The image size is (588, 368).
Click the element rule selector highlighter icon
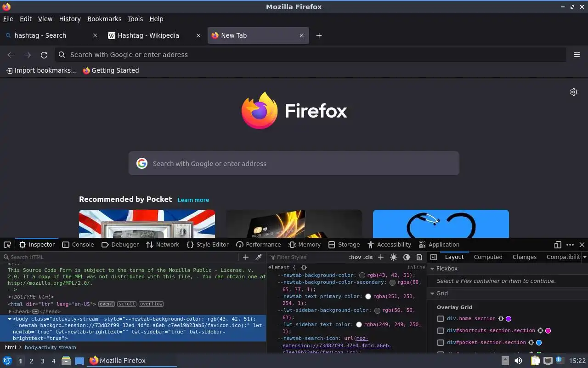[x=304, y=267]
